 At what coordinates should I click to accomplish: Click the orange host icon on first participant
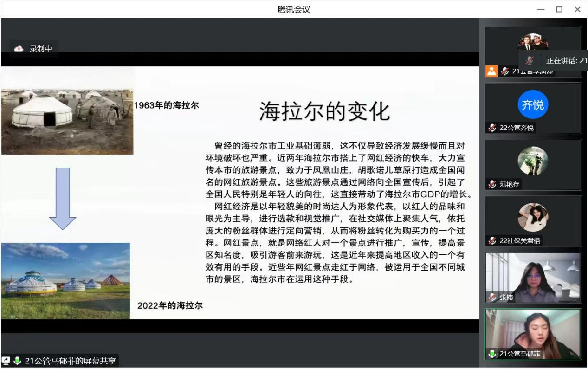(x=491, y=71)
